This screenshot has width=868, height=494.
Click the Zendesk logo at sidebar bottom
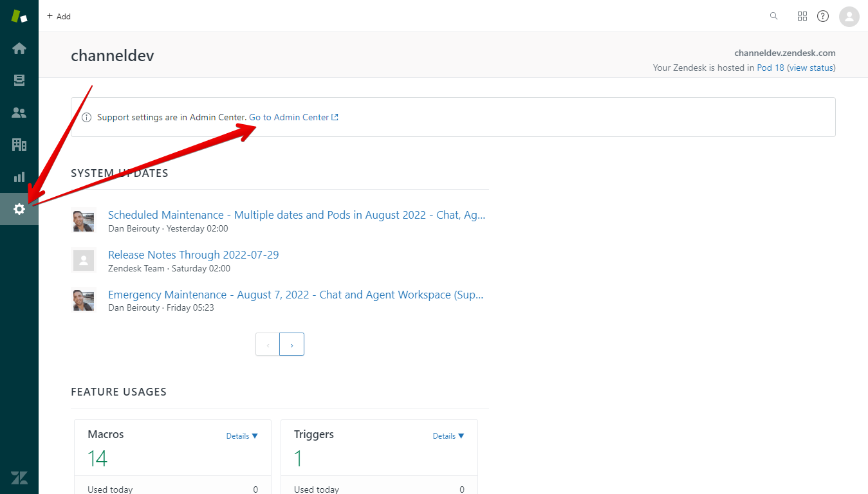19,478
